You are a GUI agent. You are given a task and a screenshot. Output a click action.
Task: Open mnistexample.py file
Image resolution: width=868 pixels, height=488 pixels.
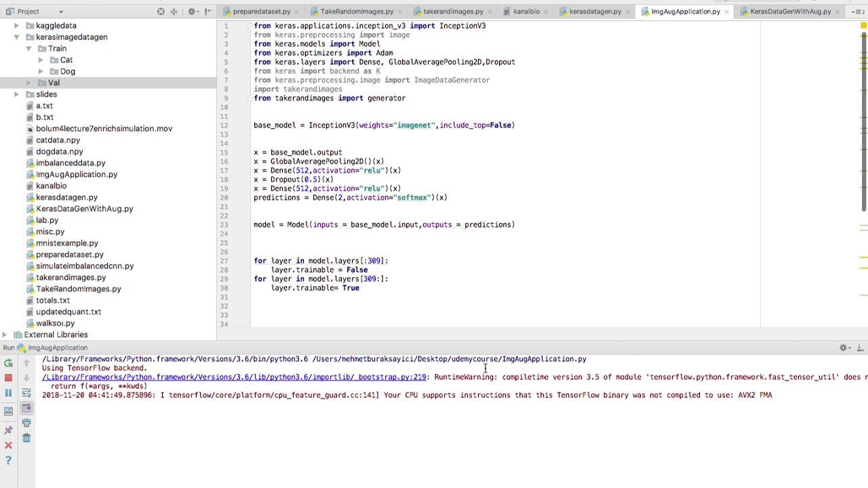(66, 243)
